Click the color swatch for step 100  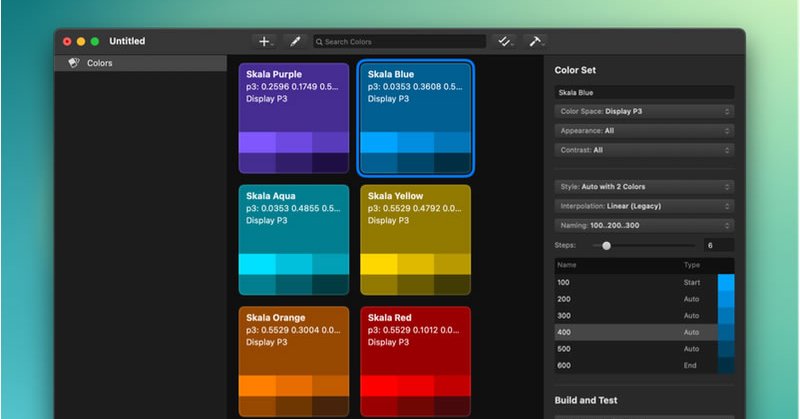point(726,282)
